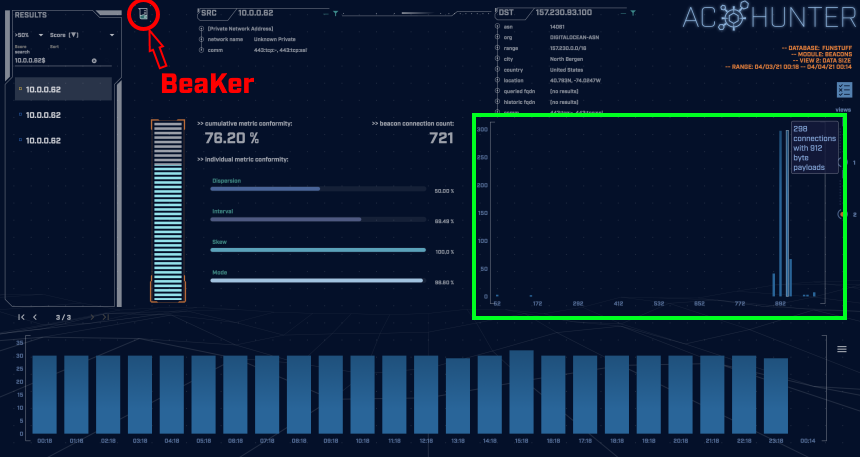
Task: Go to previous results page
Action: pos(35,317)
